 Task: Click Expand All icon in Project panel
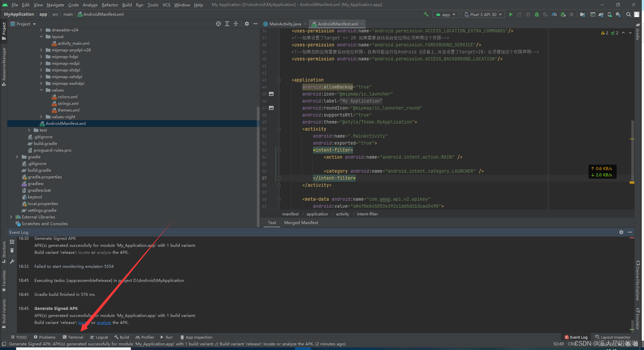pos(227,24)
